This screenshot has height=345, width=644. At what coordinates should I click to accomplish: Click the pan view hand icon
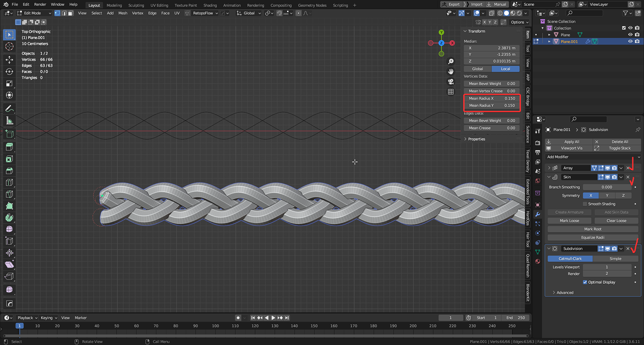click(451, 72)
